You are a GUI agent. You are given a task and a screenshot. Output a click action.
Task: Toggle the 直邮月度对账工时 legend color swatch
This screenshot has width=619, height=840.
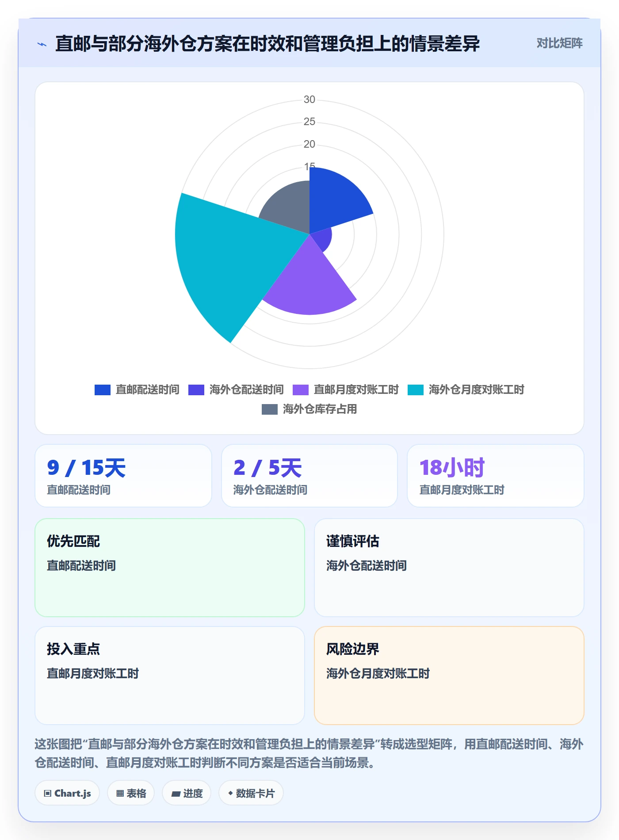point(301,390)
